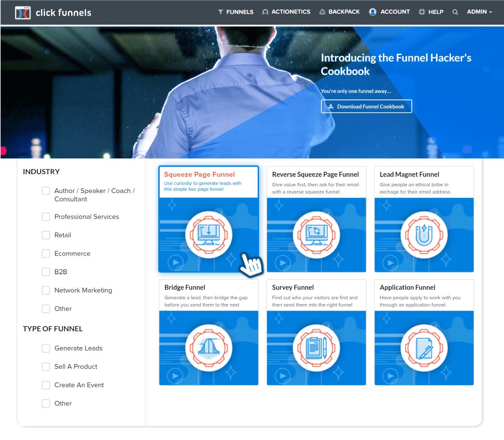
Task: Play the Reverse Squeeze Page Funnel video
Action: coord(283,263)
